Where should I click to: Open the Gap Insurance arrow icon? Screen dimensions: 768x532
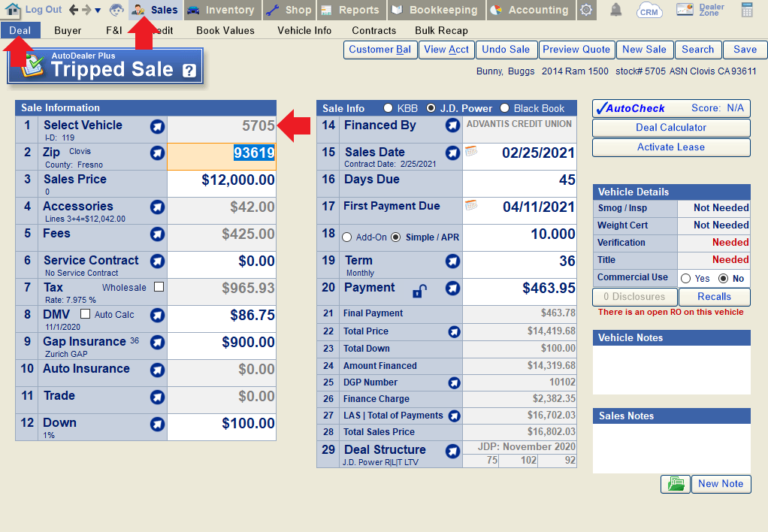click(x=157, y=343)
